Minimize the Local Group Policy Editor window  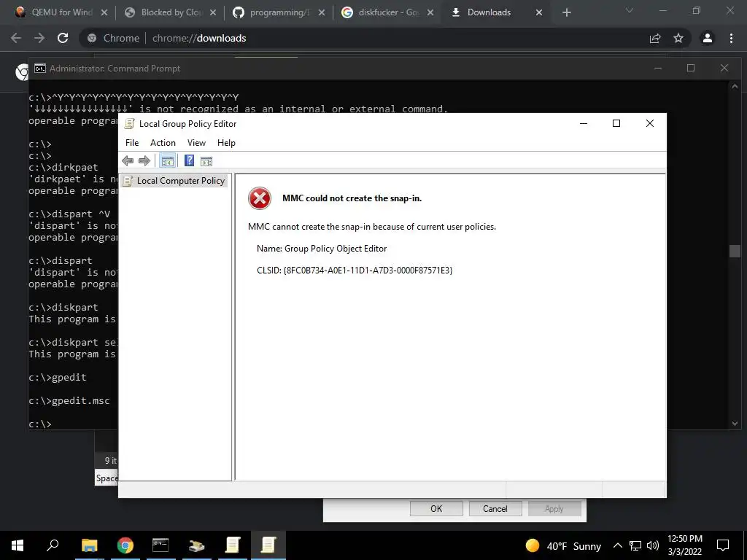(x=584, y=123)
